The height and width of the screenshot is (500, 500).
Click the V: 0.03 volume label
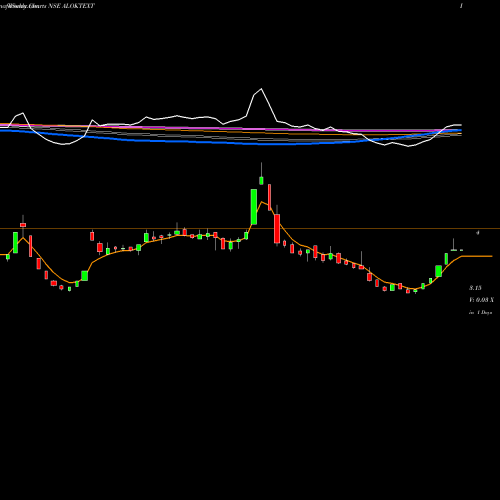[481, 300]
